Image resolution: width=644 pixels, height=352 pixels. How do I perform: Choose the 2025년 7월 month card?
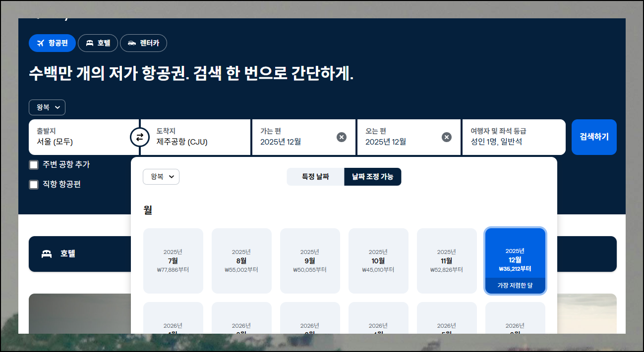point(173,261)
